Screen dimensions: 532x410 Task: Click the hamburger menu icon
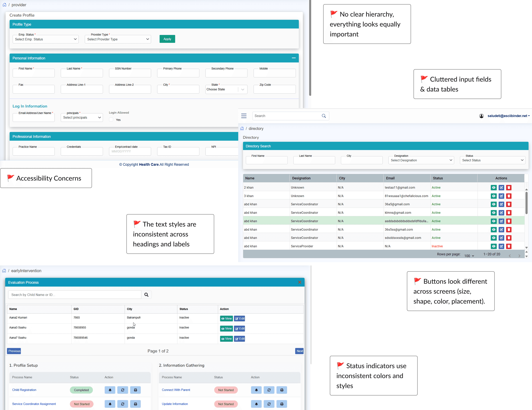point(244,116)
